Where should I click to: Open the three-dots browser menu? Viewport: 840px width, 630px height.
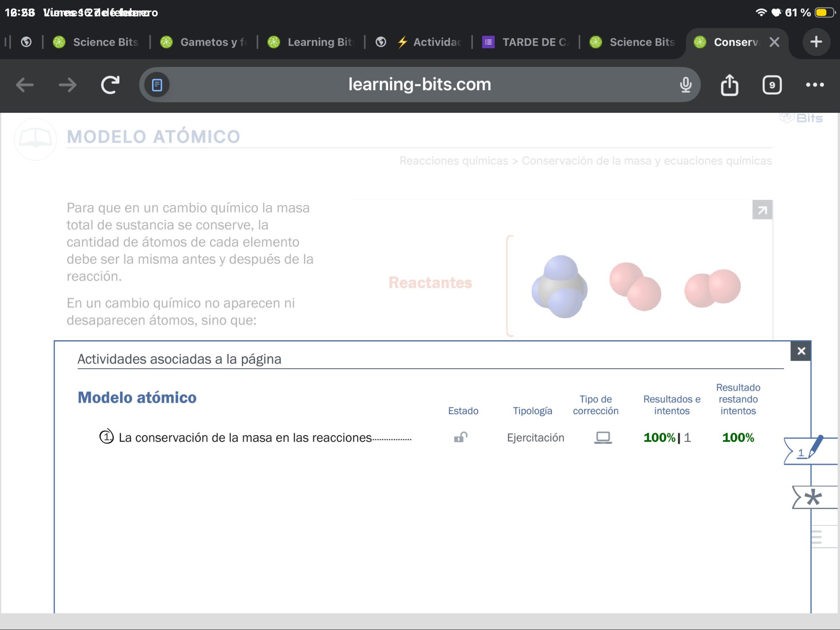[815, 85]
